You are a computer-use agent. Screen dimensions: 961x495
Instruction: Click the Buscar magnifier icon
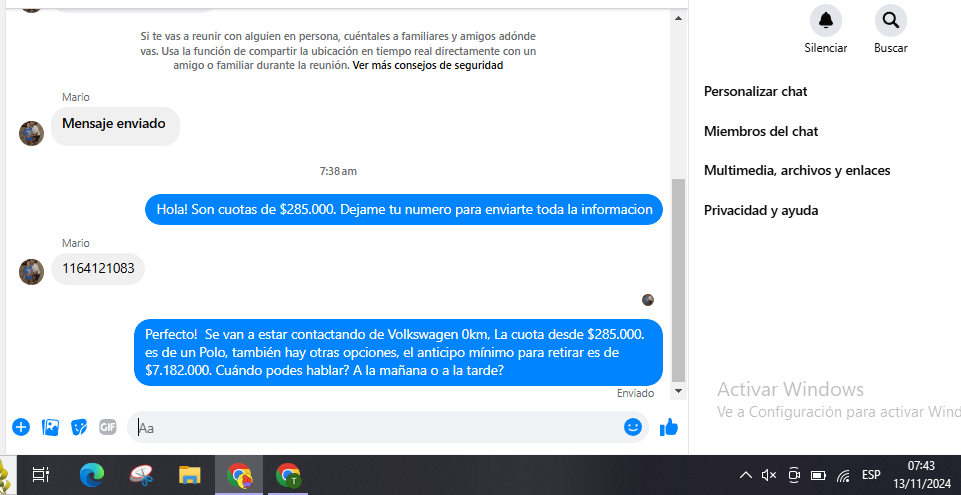point(891,20)
